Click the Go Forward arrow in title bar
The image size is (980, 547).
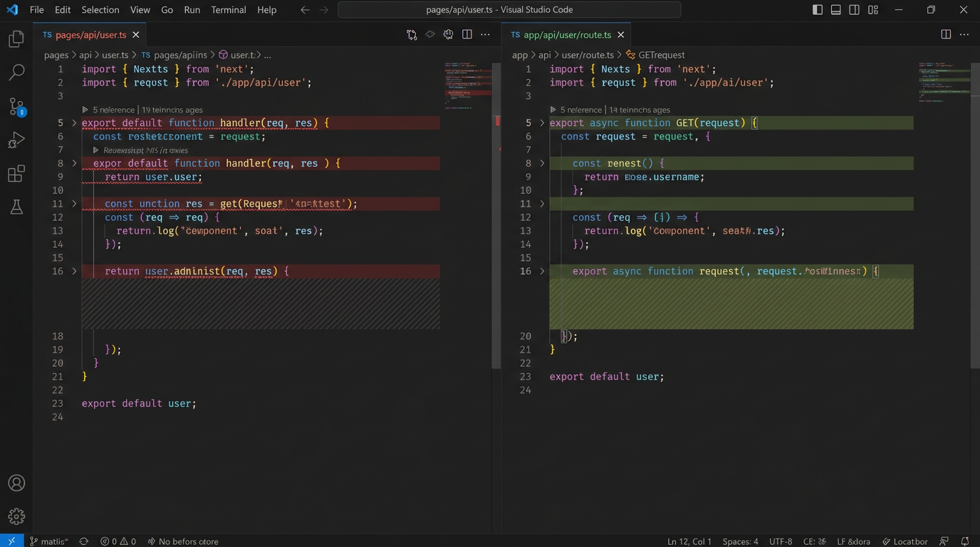[324, 10]
